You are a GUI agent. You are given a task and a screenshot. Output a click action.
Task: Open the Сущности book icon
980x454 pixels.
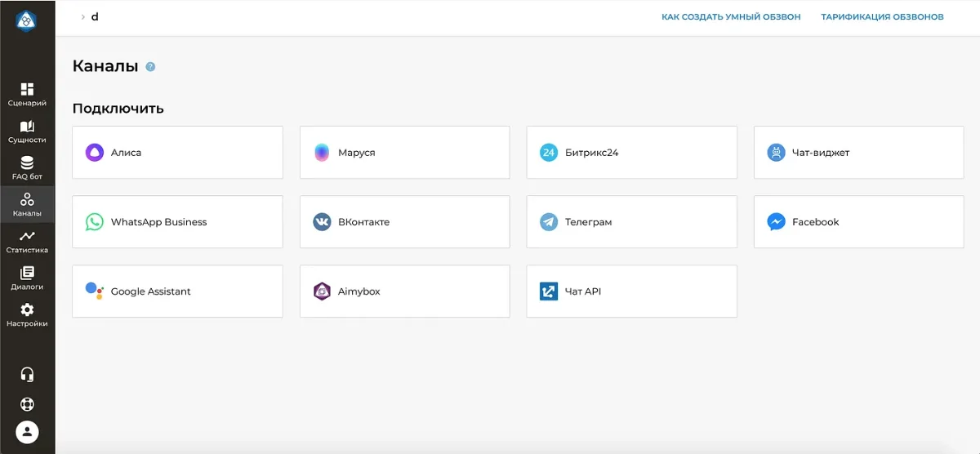coord(27,127)
